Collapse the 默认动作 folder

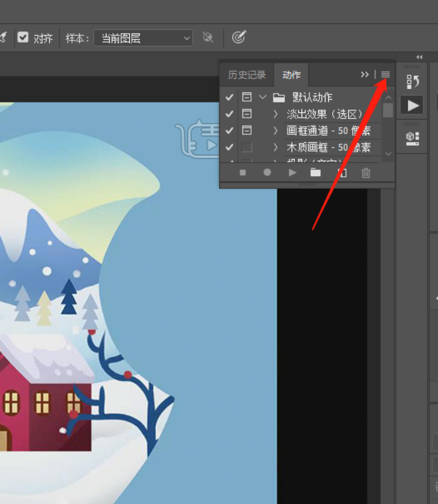point(262,97)
